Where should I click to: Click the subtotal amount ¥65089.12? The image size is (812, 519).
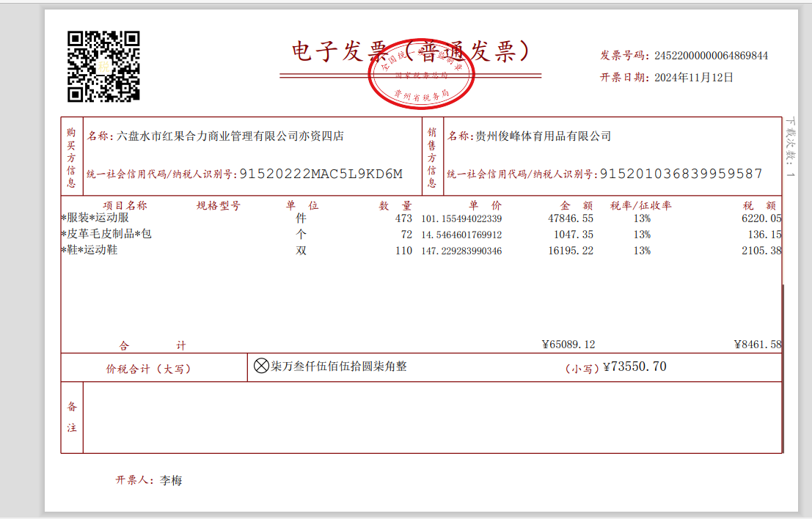(x=568, y=345)
